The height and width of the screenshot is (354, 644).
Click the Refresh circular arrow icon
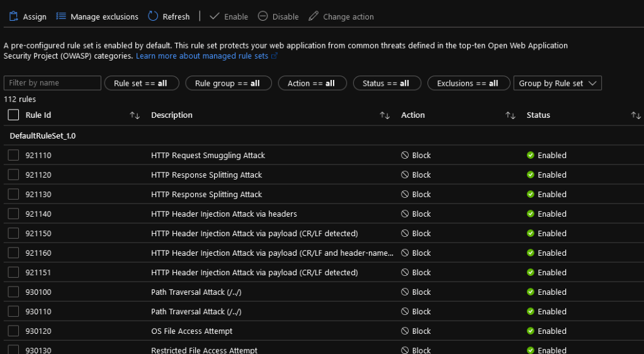pyautogui.click(x=153, y=16)
